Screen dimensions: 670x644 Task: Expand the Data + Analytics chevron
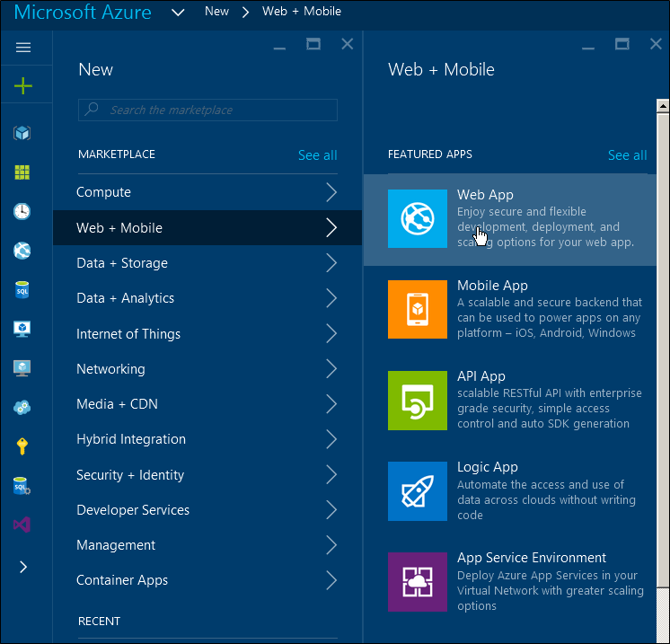tap(331, 298)
